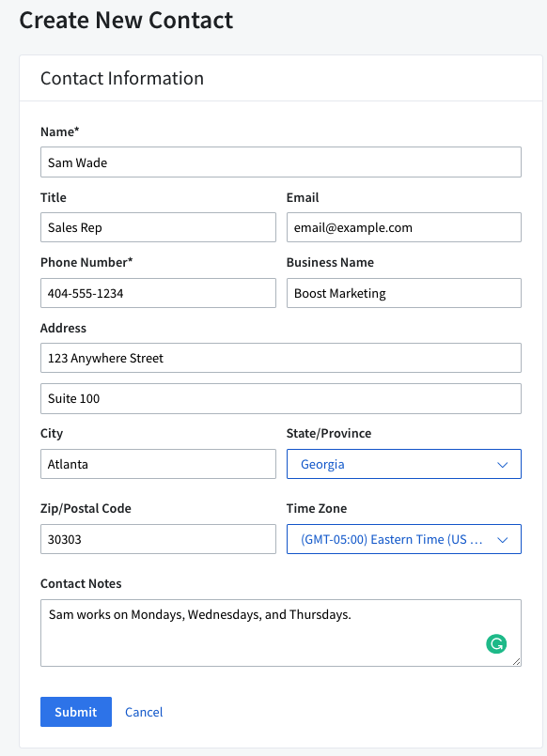Submit the new contact form

pyautogui.click(x=76, y=712)
